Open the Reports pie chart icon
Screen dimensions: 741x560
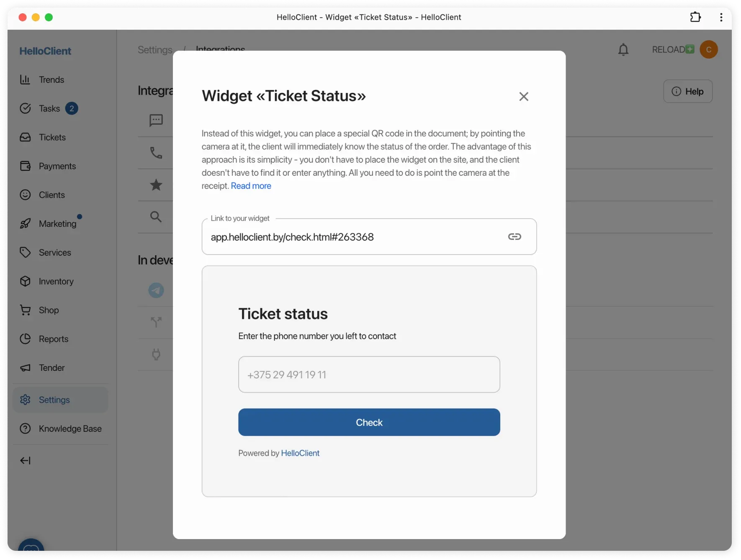26,339
